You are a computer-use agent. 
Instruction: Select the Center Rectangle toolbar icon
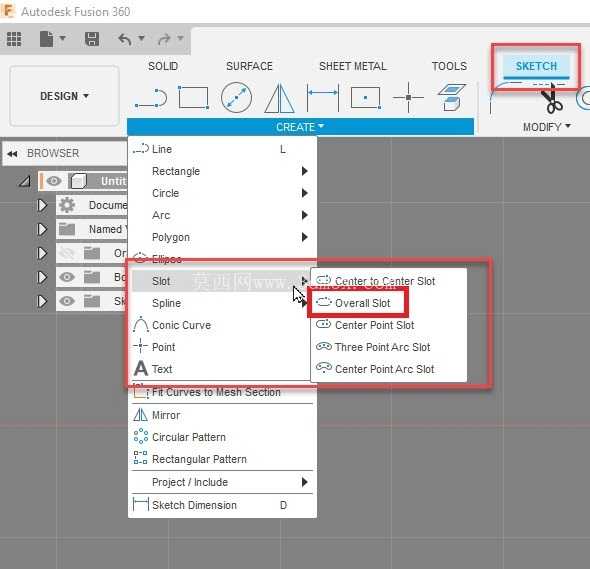tap(366, 97)
